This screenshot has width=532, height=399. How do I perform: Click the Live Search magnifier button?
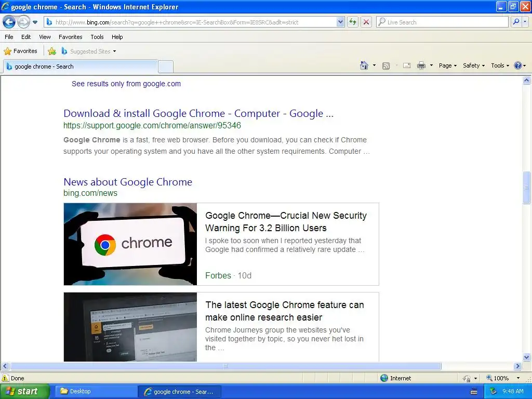pyautogui.click(x=516, y=22)
